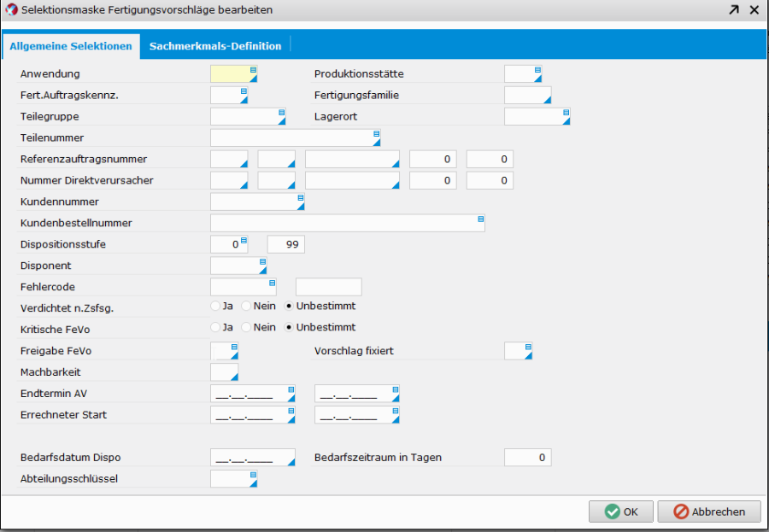
Task: Click the lookup icon in Kundennummer field
Action: (300, 198)
